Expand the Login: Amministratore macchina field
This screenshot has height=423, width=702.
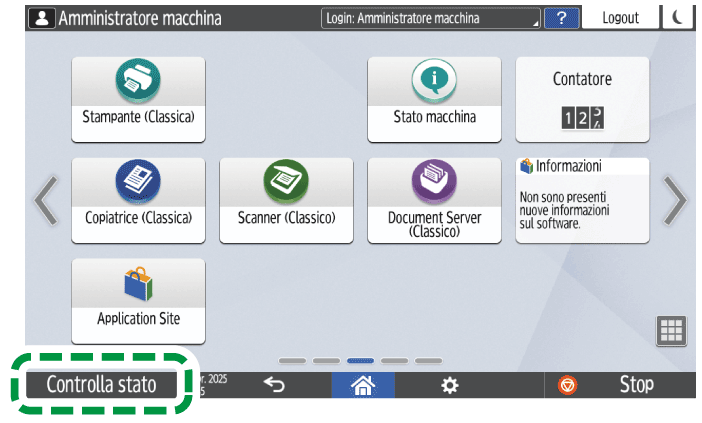[x=431, y=18]
